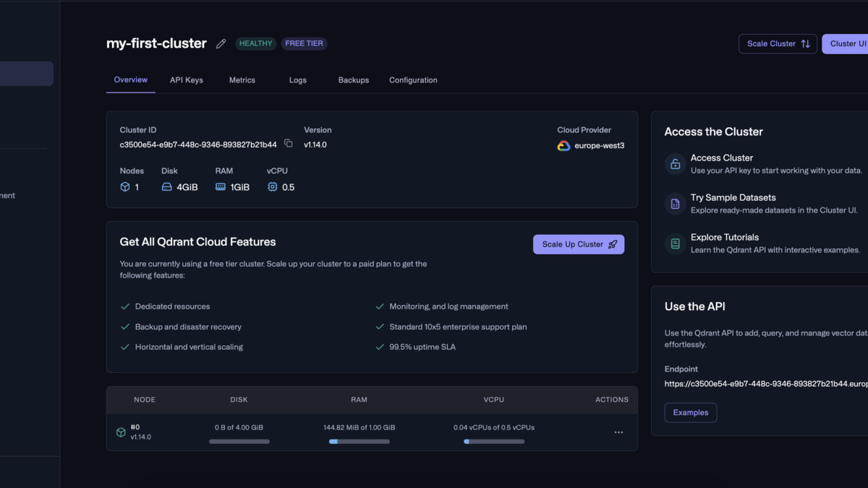Switch to the API Keys tab

[186, 80]
